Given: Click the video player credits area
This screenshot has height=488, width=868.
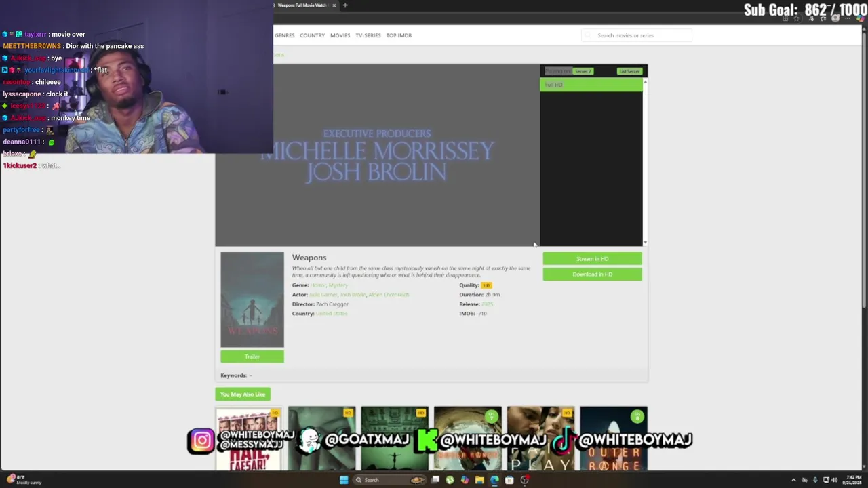Looking at the screenshot, I should [377, 155].
